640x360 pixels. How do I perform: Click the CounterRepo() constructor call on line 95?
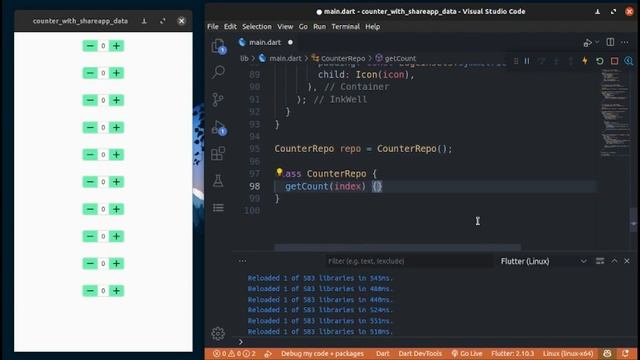click(412, 149)
